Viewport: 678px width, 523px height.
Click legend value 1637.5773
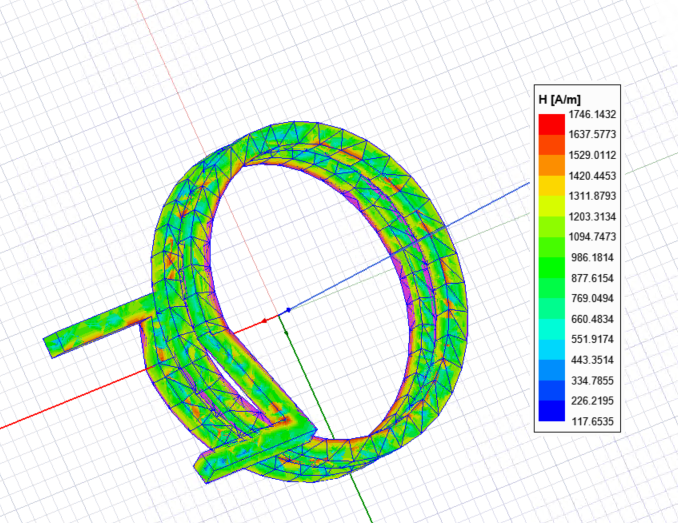pyautogui.click(x=592, y=134)
